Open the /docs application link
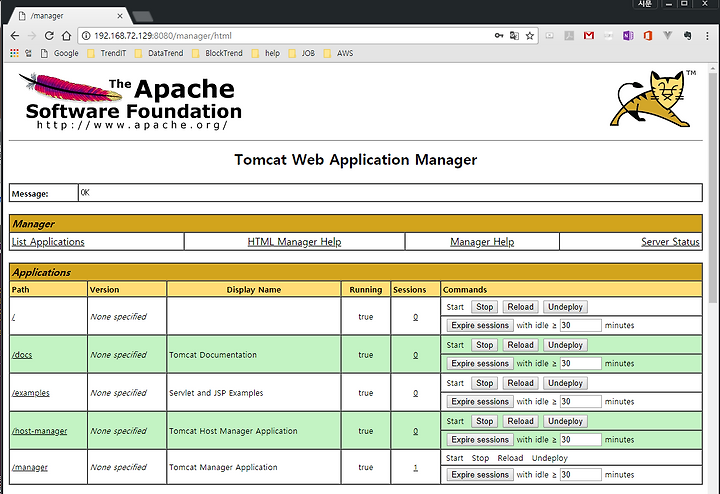This screenshot has height=494, width=720. [x=22, y=355]
